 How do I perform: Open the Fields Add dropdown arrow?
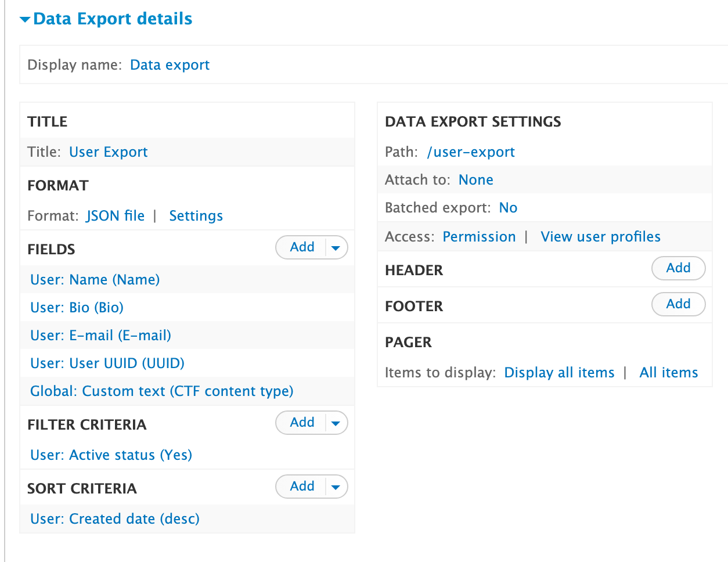pos(336,248)
